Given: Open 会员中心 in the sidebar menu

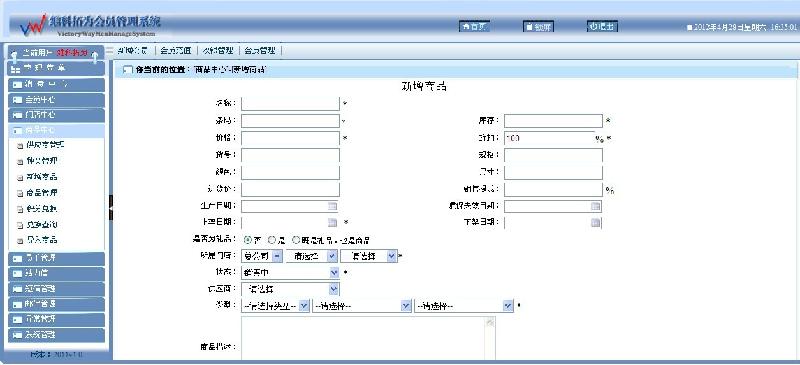Looking at the screenshot, I should (x=56, y=100).
